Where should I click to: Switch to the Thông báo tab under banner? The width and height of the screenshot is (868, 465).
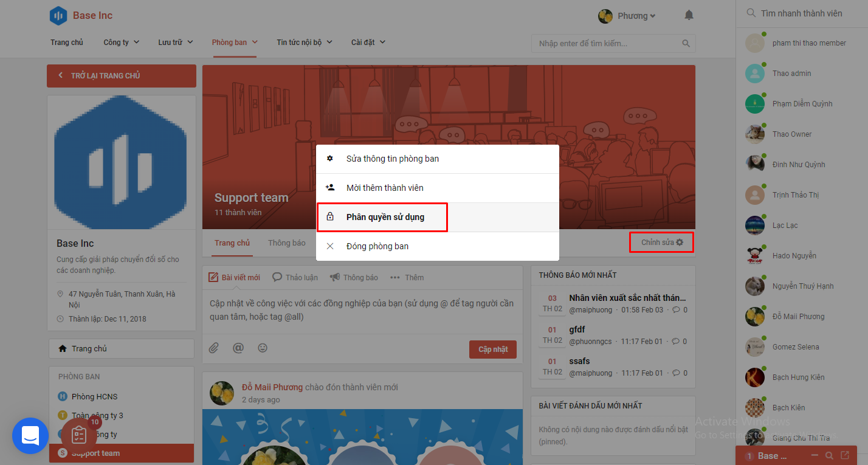pos(287,243)
